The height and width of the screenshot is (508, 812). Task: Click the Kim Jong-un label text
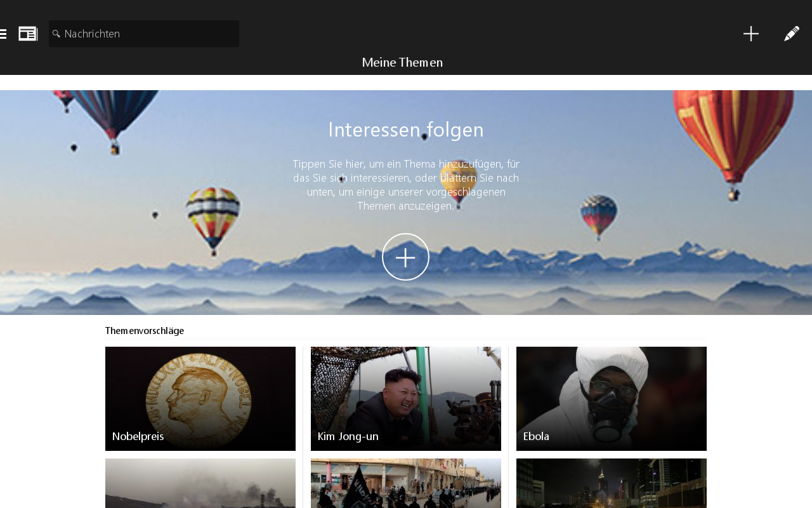point(348,436)
